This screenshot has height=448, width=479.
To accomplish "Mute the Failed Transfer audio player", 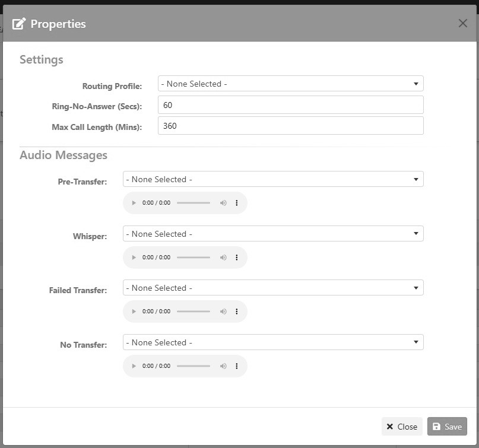I will [x=223, y=311].
